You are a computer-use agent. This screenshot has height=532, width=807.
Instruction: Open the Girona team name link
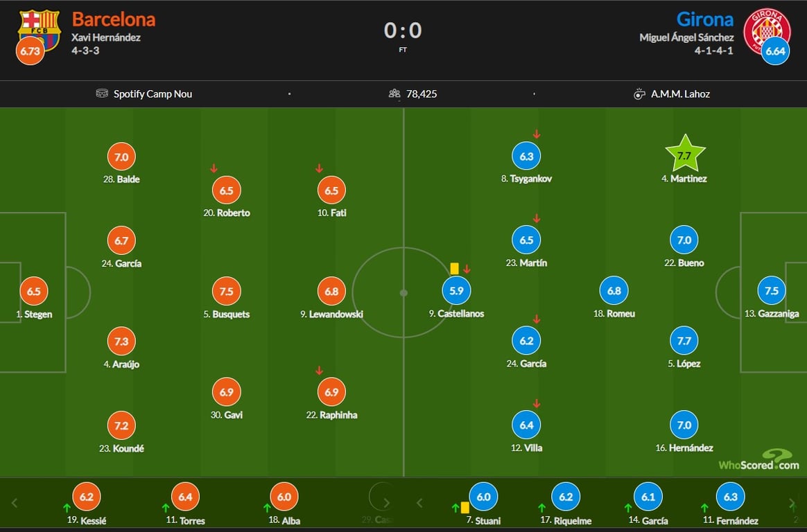[704, 19]
